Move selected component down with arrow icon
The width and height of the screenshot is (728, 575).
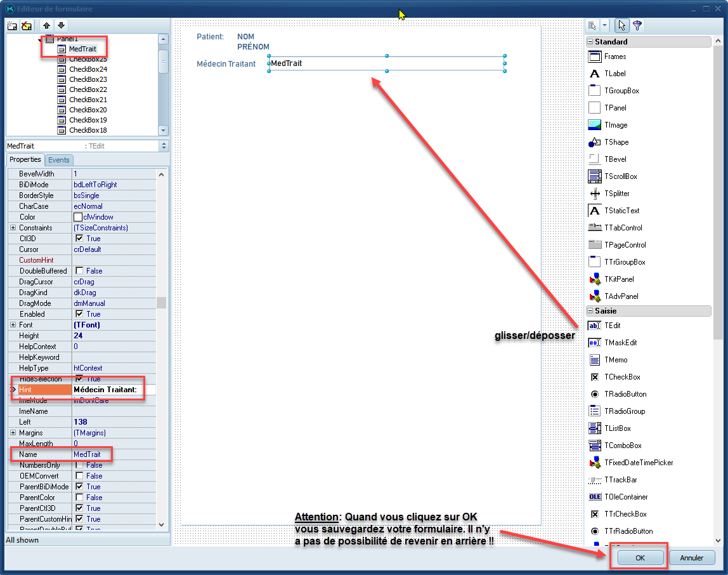61,26
